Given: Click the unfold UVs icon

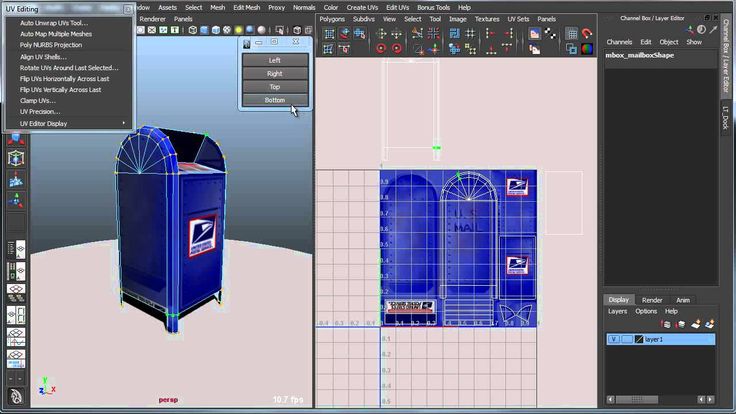Looking at the screenshot, I should (454, 48).
